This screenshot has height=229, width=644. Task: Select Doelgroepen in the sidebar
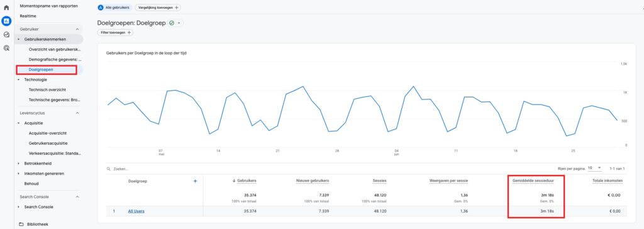(x=41, y=69)
